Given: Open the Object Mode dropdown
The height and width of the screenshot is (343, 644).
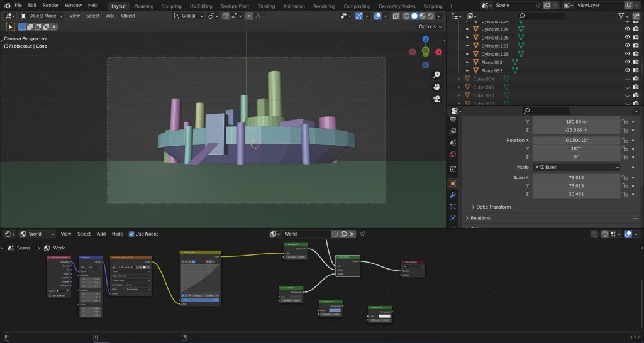Looking at the screenshot, I should pyautogui.click(x=42, y=16).
